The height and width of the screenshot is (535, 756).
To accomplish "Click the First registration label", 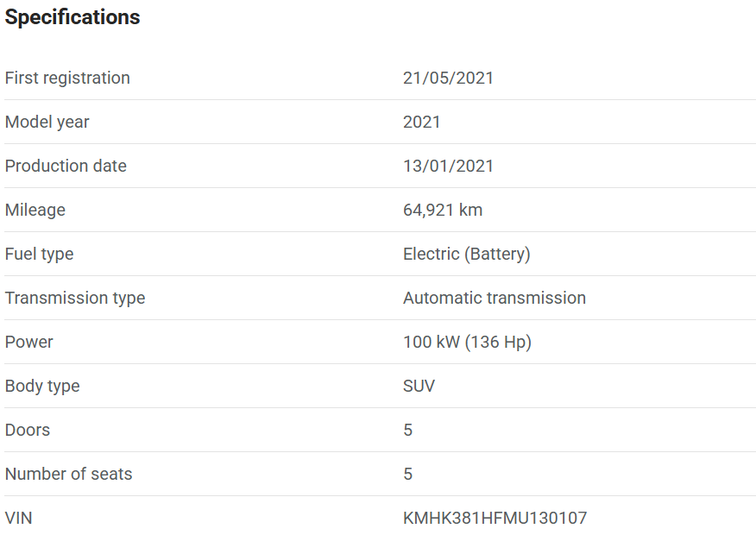I will [x=67, y=78].
